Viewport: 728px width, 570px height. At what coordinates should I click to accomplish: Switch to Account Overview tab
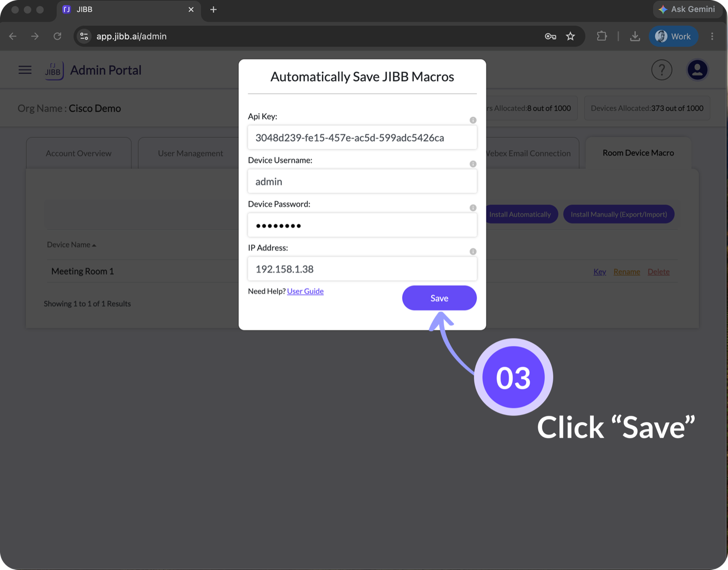79,153
